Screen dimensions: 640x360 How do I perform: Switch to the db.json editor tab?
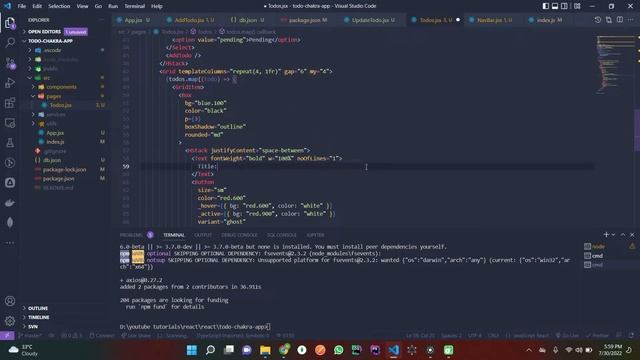(248, 20)
